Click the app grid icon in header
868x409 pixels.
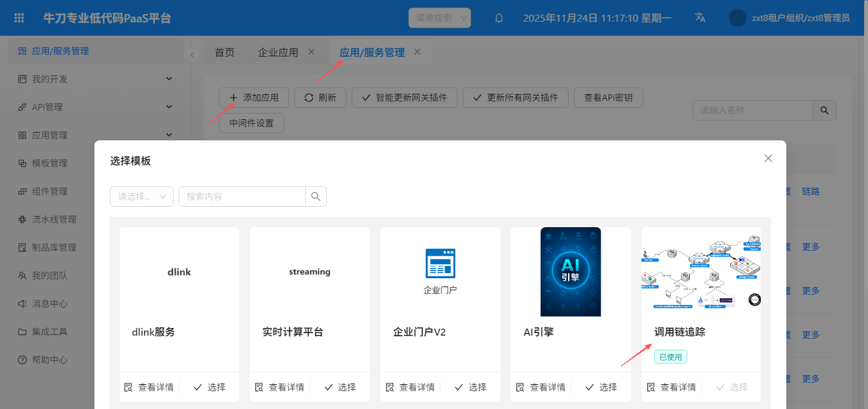pos(19,18)
